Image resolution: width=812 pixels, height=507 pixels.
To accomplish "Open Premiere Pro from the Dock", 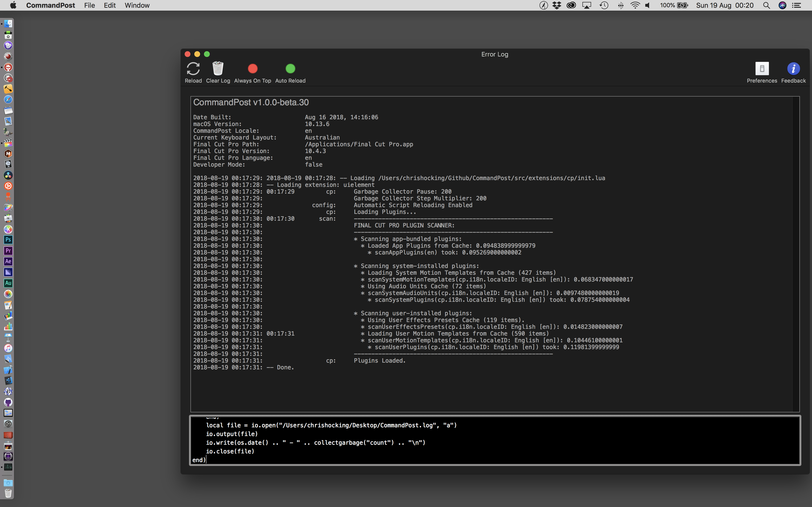I will [8, 251].
